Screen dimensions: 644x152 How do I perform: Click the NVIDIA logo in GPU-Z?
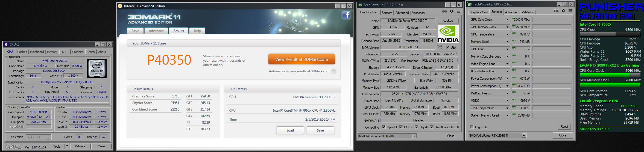[x=448, y=34]
